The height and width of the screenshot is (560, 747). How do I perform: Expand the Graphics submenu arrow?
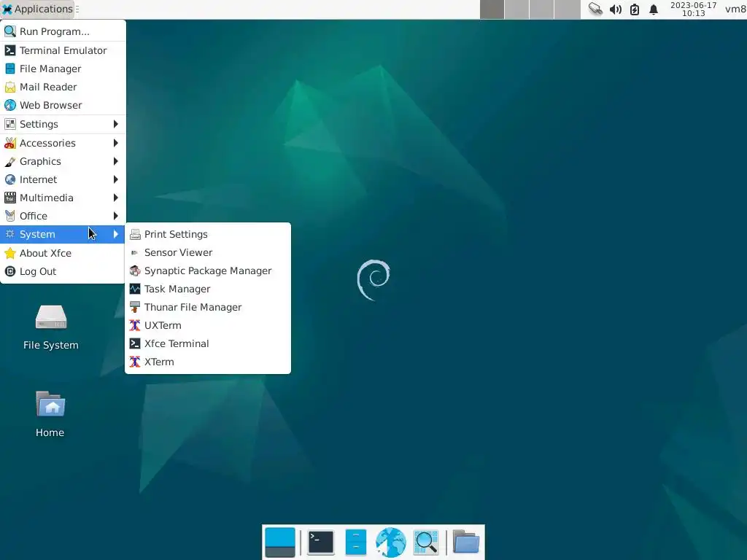pyautogui.click(x=116, y=161)
